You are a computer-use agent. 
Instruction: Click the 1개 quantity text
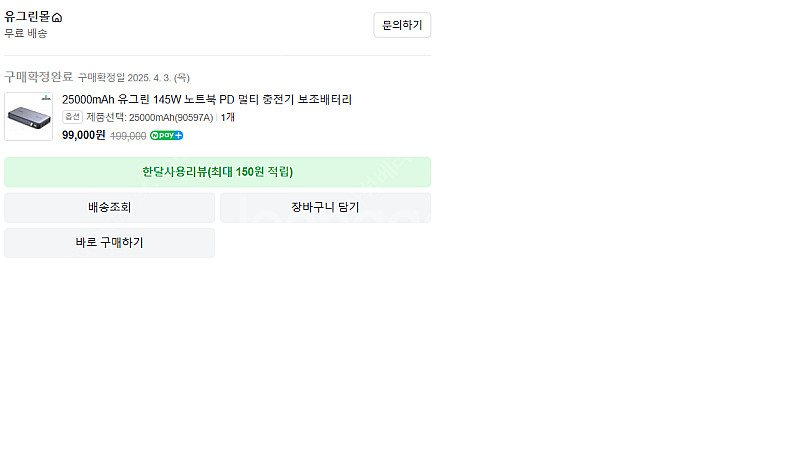[x=228, y=117]
